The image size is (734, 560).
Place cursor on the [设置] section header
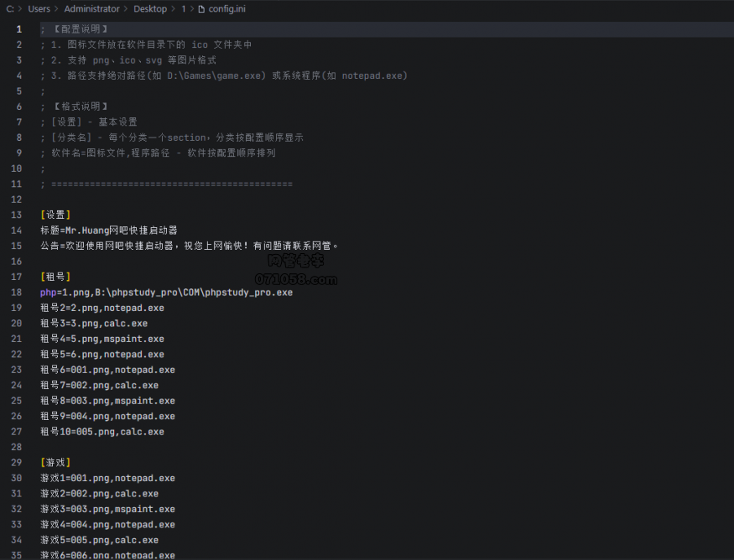click(55, 215)
